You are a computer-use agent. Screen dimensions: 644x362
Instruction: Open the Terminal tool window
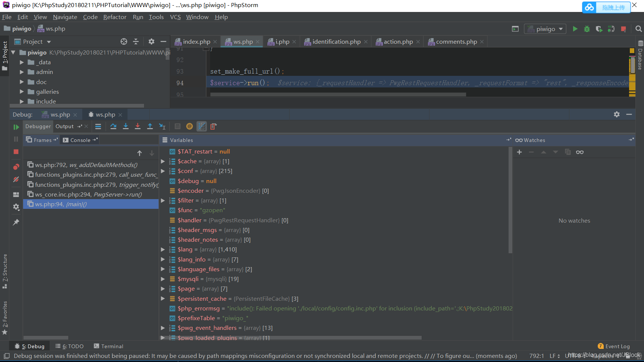point(109,346)
